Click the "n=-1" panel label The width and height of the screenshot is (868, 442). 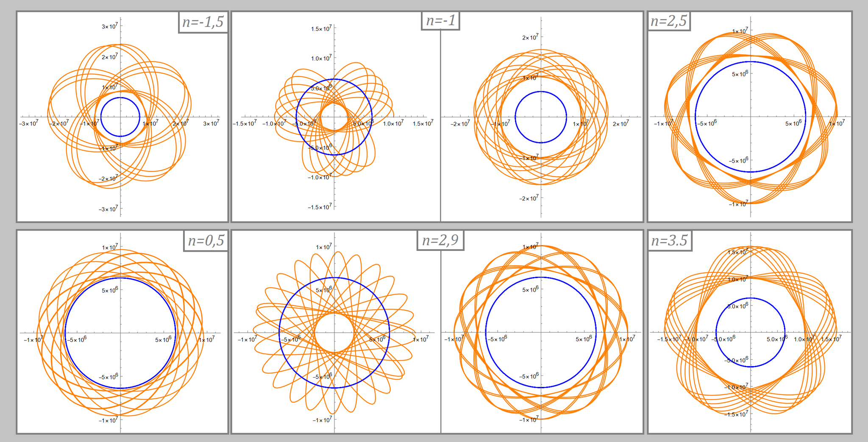[x=441, y=20]
